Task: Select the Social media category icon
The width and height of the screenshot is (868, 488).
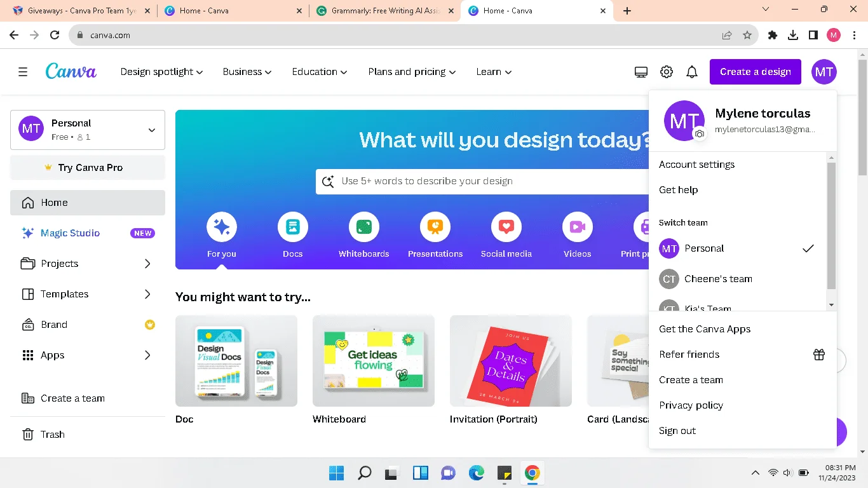Action: pyautogui.click(x=506, y=227)
